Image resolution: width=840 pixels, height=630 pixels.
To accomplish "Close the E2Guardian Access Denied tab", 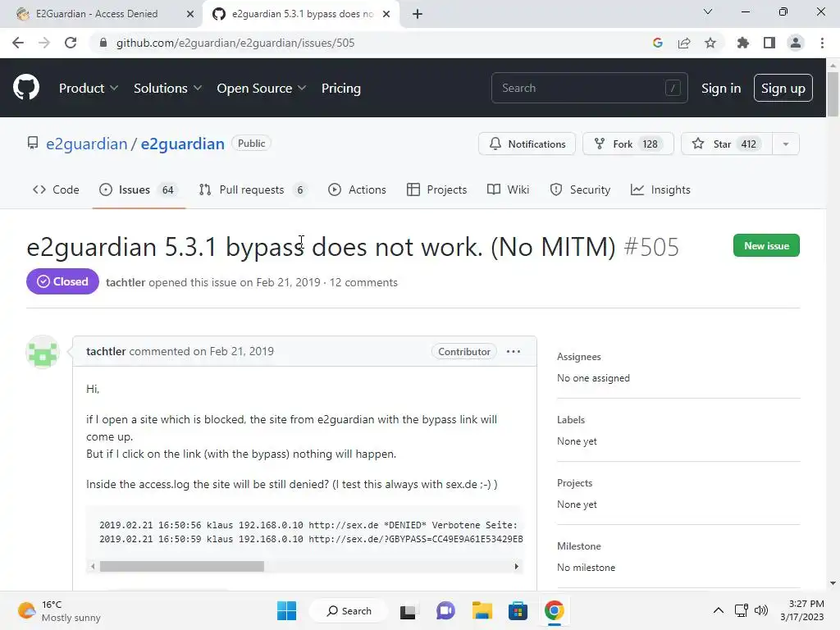I will pyautogui.click(x=190, y=14).
